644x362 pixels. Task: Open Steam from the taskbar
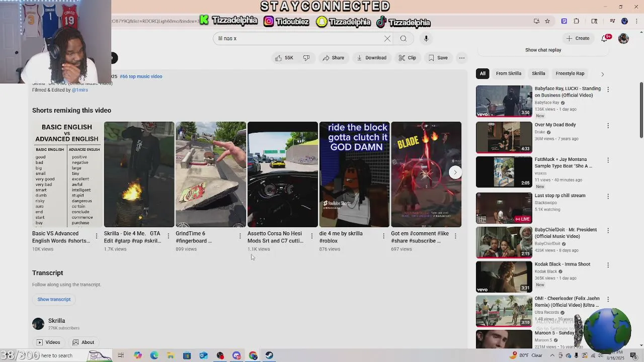[x=269, y=355]
